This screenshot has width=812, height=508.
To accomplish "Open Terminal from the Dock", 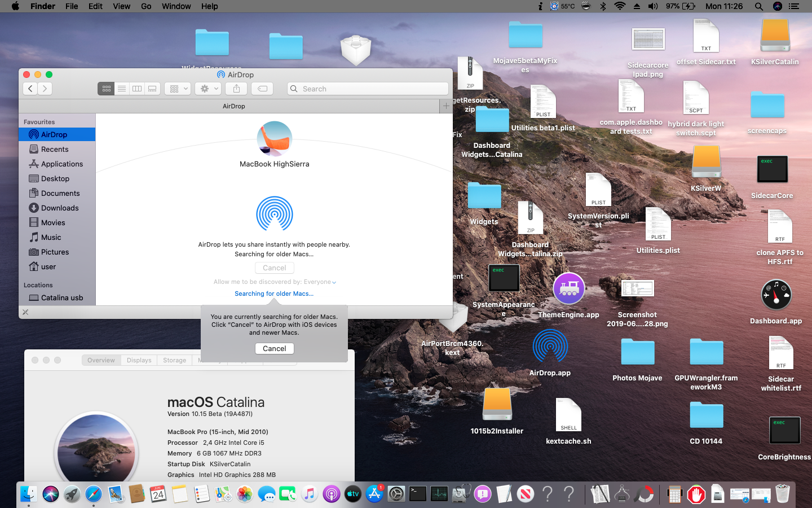I will 418,494.
